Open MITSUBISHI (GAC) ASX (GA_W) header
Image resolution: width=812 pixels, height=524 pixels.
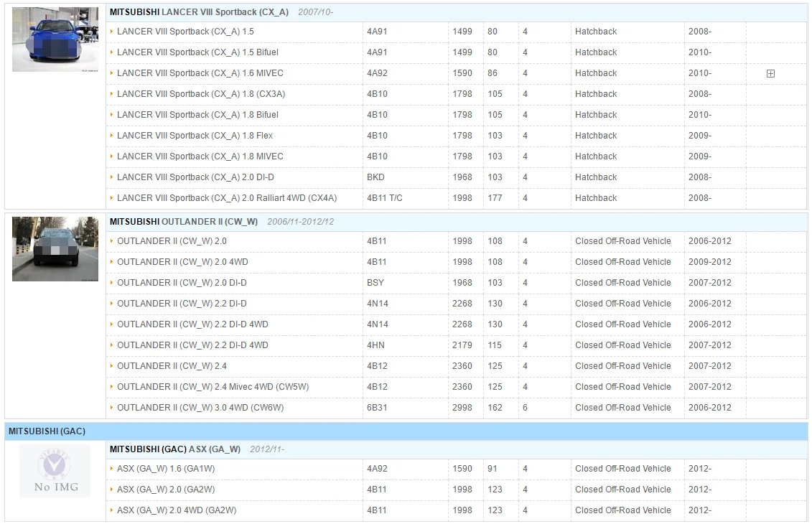coord(175,449)
